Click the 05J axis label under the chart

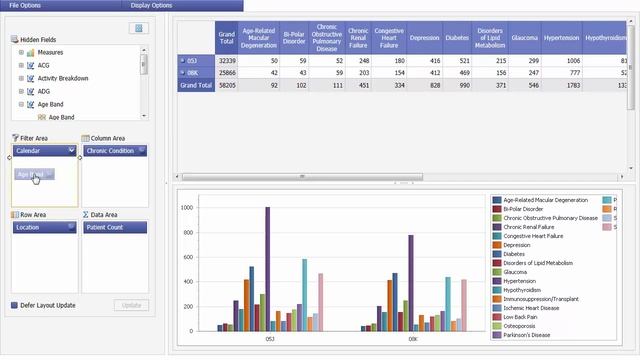click(270, 339)
